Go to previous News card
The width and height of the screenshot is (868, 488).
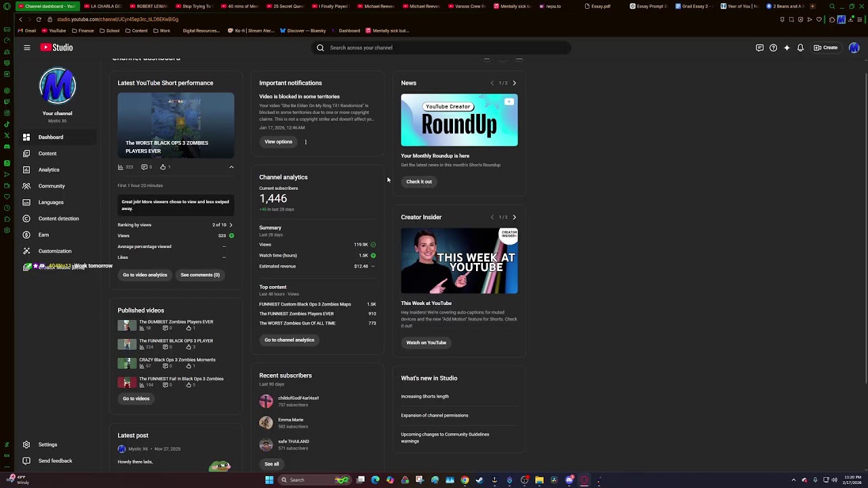[492, 83]
